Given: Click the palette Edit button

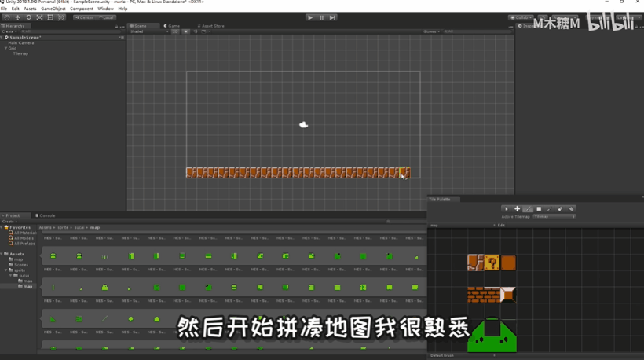Looking at the screenshot, I should click(x=501, y=226).
